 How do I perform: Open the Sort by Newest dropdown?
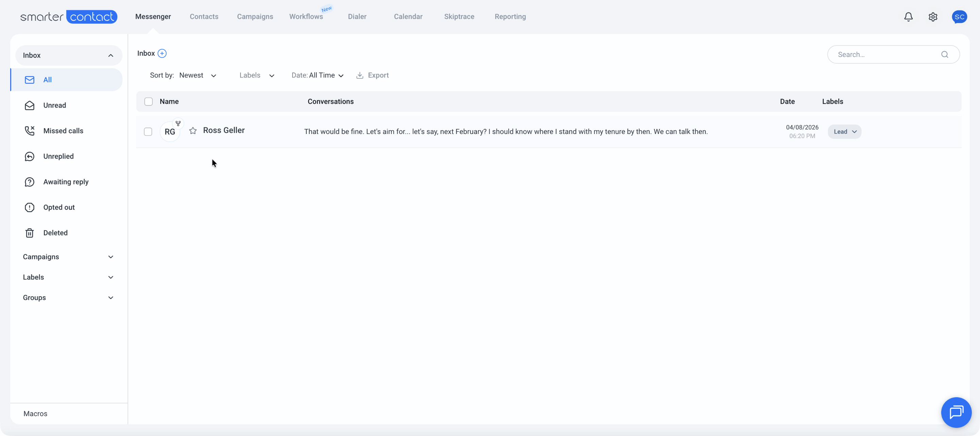197,75
